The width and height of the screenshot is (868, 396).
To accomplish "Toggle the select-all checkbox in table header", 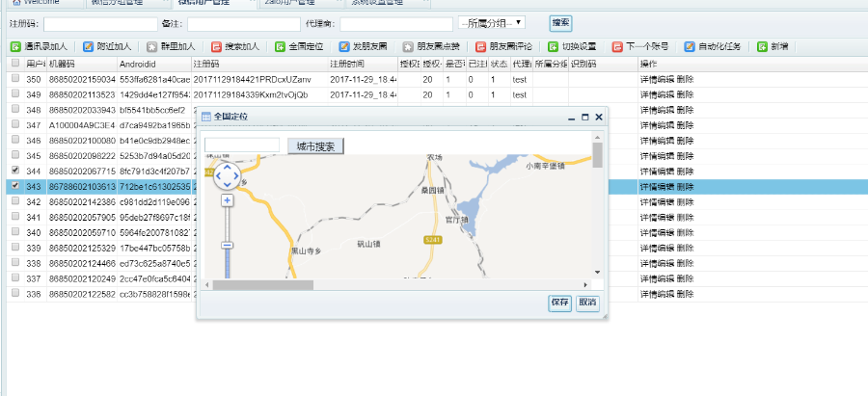I will [x=14, y=64].
